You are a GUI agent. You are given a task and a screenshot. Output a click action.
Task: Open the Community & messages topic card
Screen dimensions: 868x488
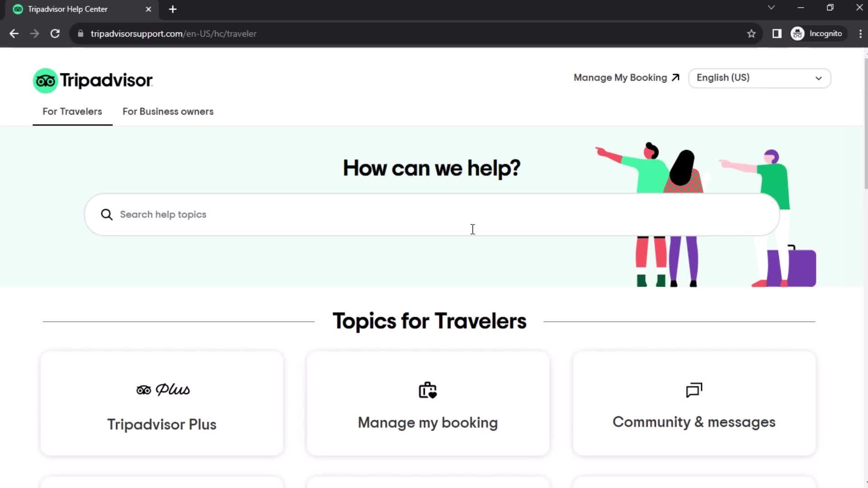694,404
